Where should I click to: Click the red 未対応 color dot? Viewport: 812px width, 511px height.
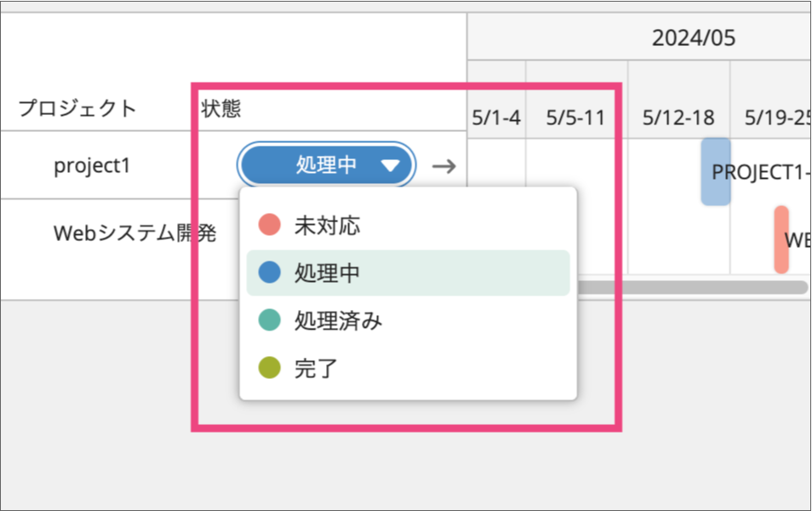(x=269, y=226)
